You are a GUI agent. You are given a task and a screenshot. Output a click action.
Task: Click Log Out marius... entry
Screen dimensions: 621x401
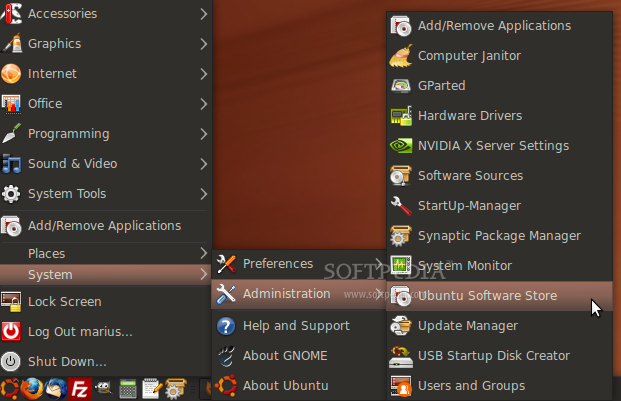point(105,331)
